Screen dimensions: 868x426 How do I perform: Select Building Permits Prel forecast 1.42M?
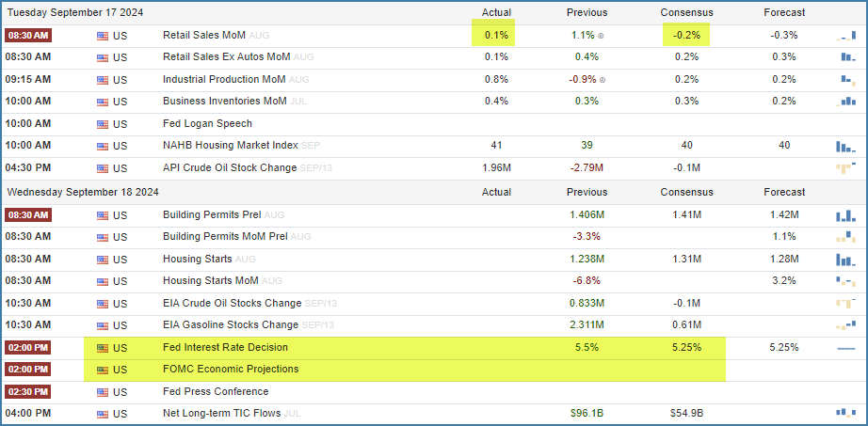pos(784,214)
